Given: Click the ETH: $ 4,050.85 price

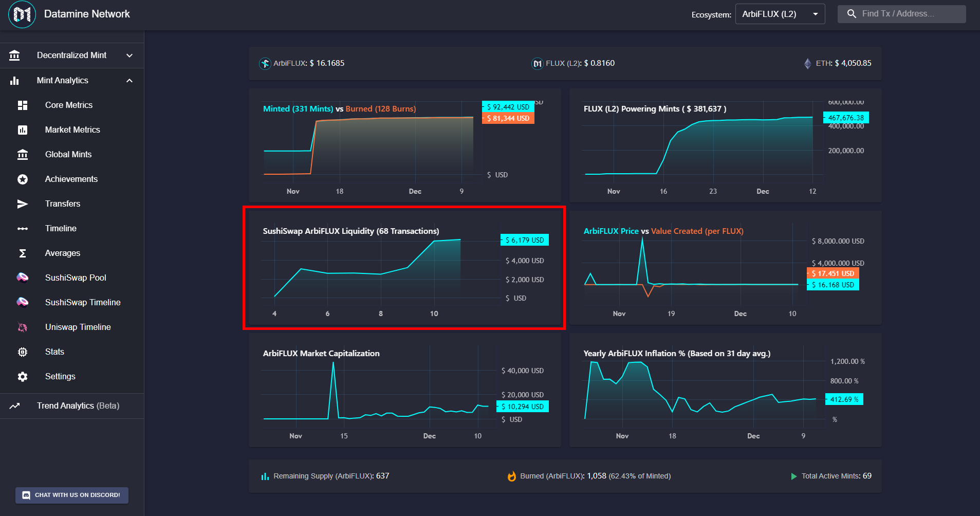Looking at the screenshot, I should (843, 63).
